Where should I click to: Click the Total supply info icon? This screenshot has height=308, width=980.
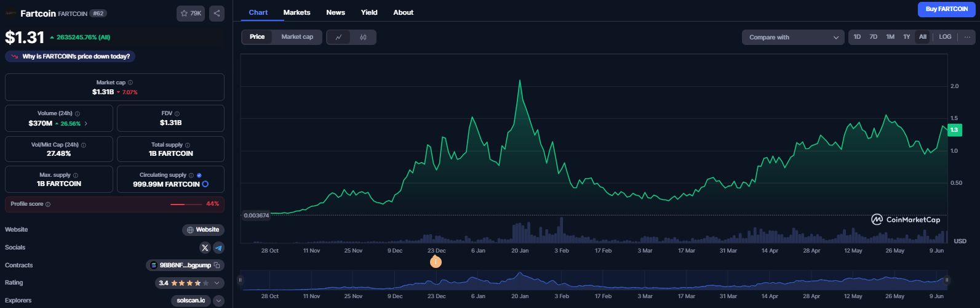coord(188,145)
